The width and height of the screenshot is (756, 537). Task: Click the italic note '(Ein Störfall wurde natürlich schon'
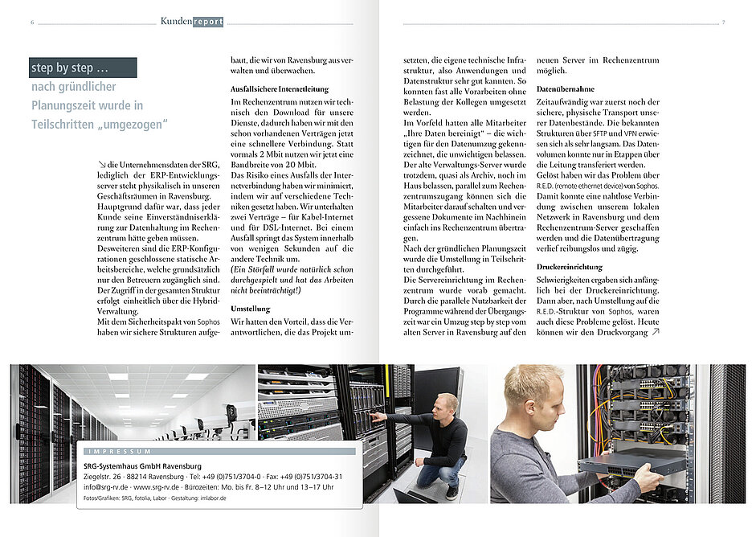(292, 269)
